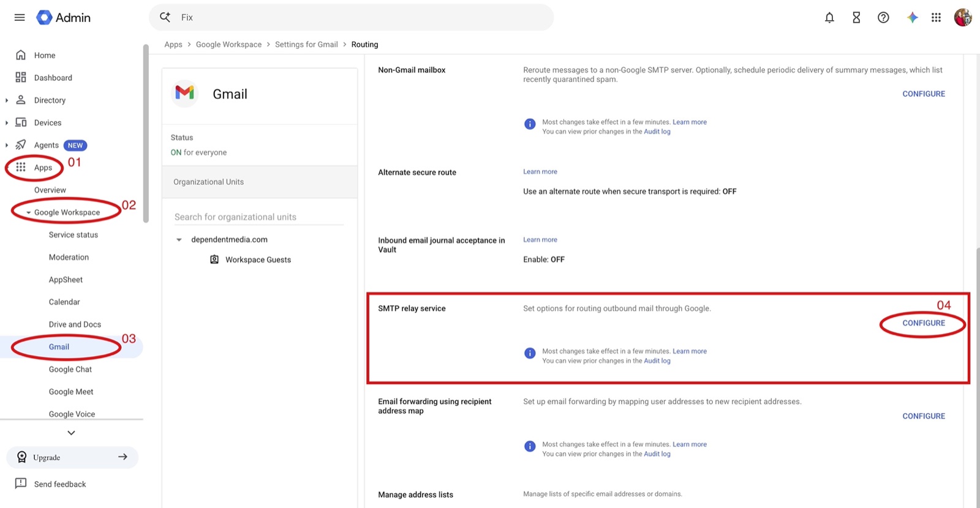Expand the Devices sidebar section
The height and width of the screenshot is (508, 980).
[7, 122]
